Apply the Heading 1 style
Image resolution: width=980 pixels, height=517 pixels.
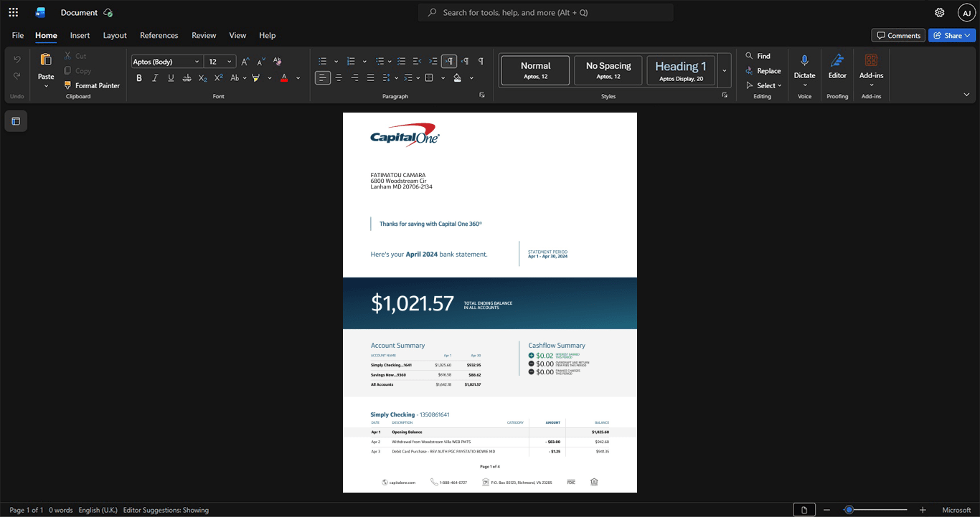pos(681,70)
